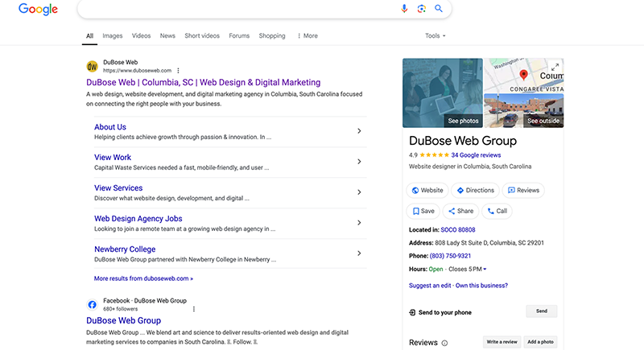Click Suggest an edit link
This screenshot has height=350, width=644.
pos(430,286)
